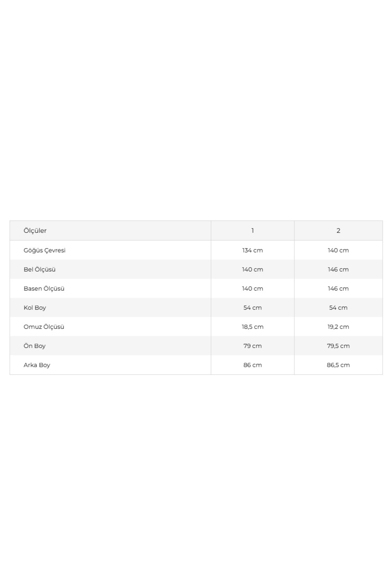Screen dimensions: 392x588
Task: Select the 19,2 cm shoulder value
Action: 338,327
